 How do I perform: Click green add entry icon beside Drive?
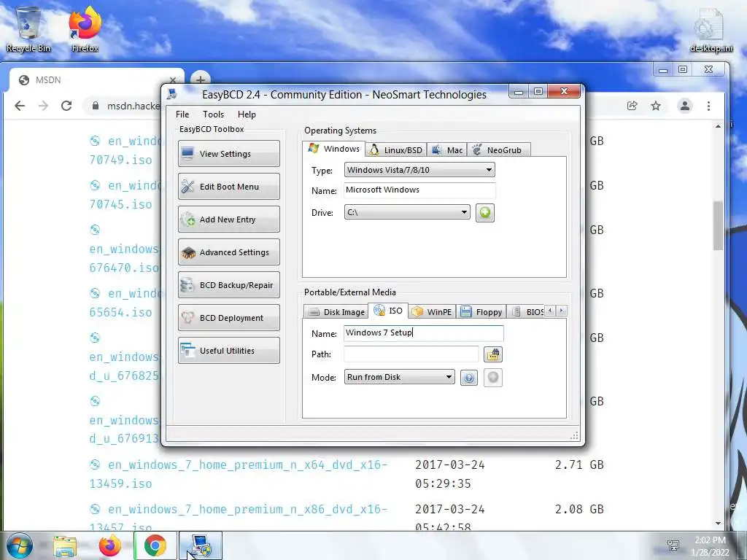click(x=484, y=212)
